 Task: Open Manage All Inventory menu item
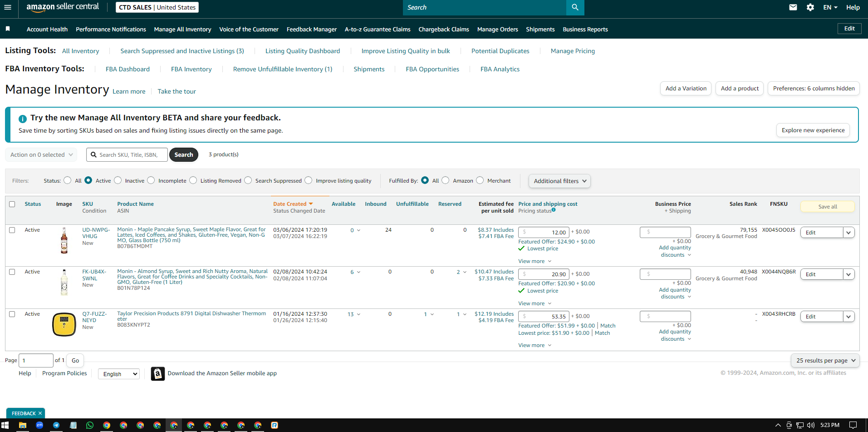pyautogui.click(x=182, y=29)
